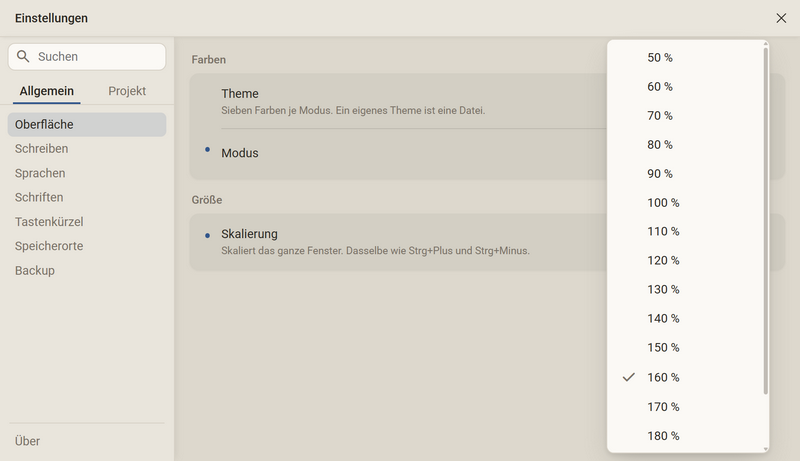Open the Schriften settings section
The width and height of the screenshot is (800, 461).
(x=87, y=197)
